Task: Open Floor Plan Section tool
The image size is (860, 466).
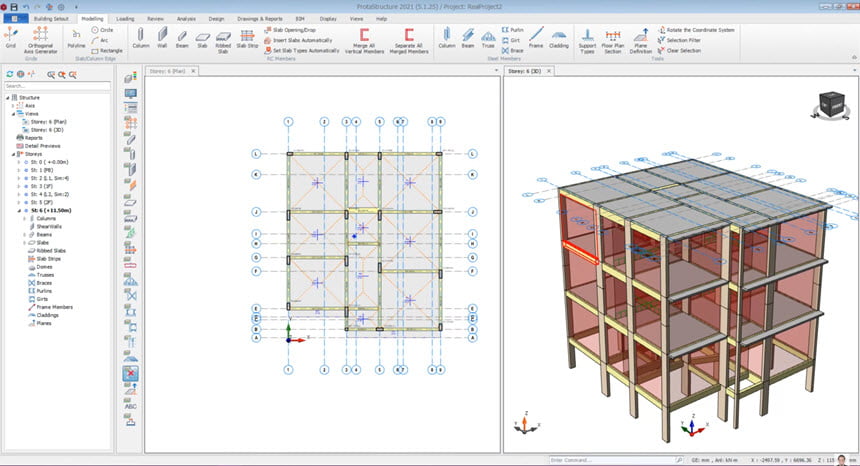Action: pos(613,41)
